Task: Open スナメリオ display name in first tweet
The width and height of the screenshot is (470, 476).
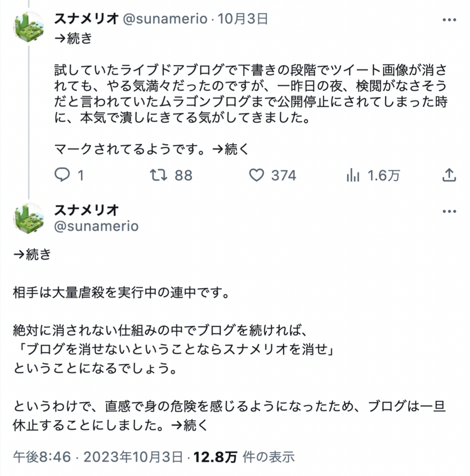Action: click(86, 19)
